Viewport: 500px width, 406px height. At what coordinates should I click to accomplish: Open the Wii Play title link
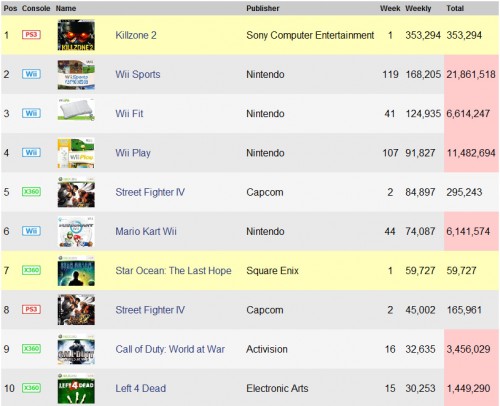[133, 153]
